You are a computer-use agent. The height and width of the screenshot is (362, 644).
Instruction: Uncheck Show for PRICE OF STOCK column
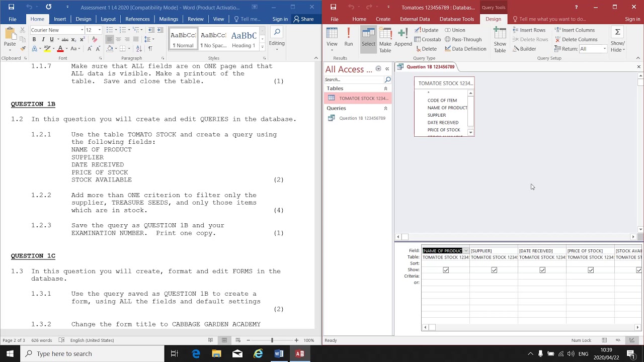coord(591,270)
